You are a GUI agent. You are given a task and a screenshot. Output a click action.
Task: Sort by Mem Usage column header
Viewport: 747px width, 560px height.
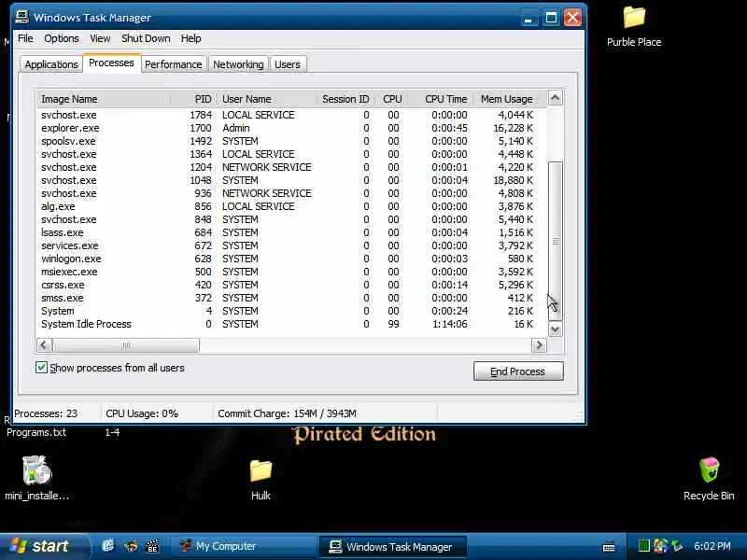coord(506,99)
